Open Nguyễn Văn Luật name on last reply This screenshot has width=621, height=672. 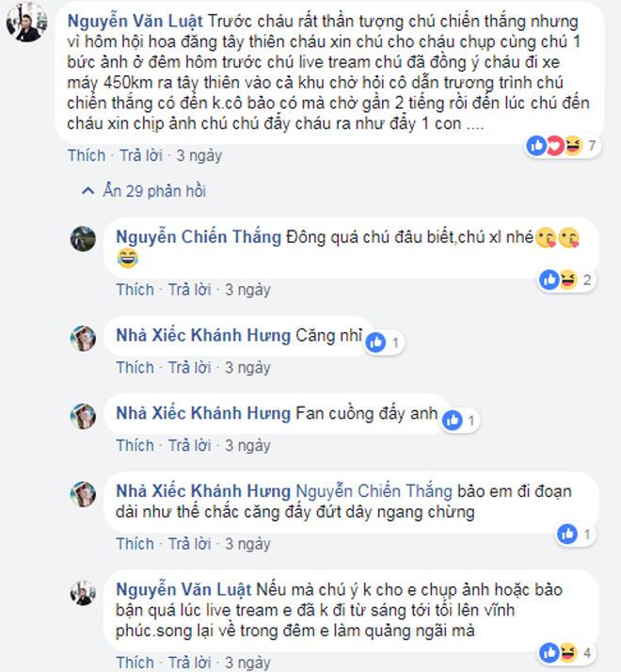(183, 589)
